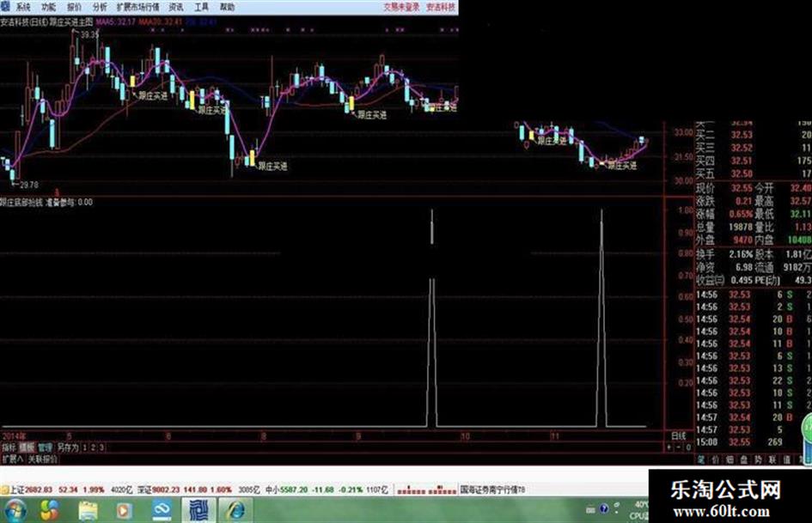Switch to the 细 tab
This screenshot has height=523, width=812.
(x=730, y=459)
